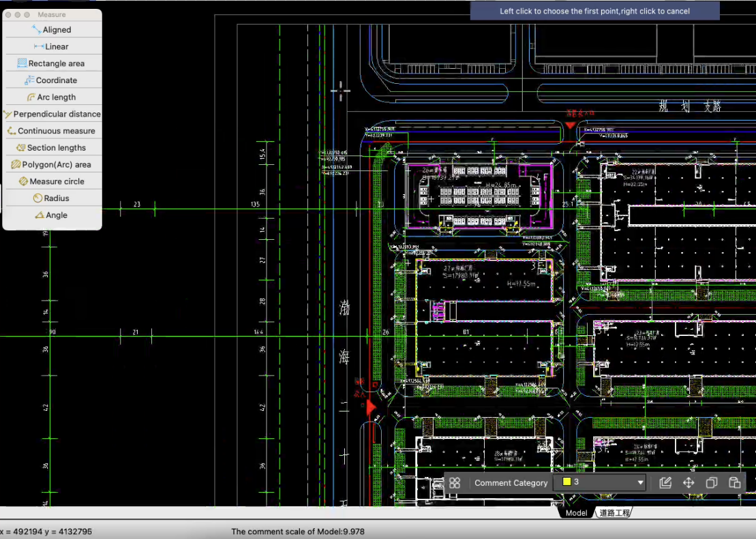Click the yellow category color swatch
Viewport: 756px width, 539px height.
[566, 482]
